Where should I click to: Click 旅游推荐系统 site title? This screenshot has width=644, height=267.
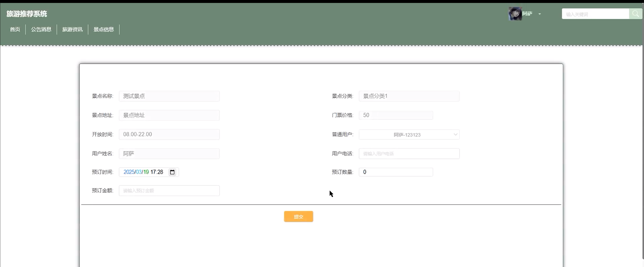(27, 14)
